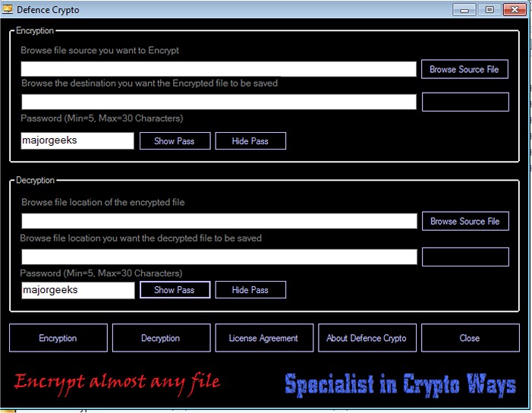Minimize the Defence Crypto window

pos(464,10)
